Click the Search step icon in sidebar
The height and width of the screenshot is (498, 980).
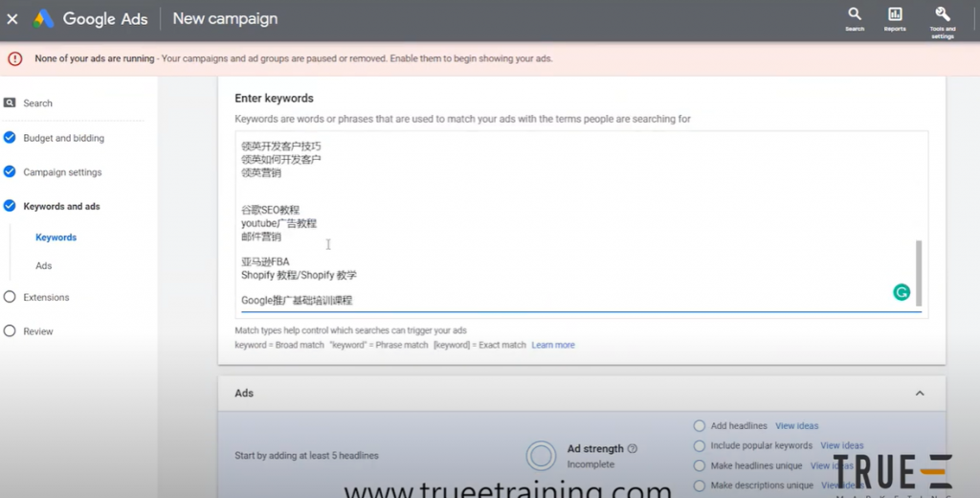point(10,103)
